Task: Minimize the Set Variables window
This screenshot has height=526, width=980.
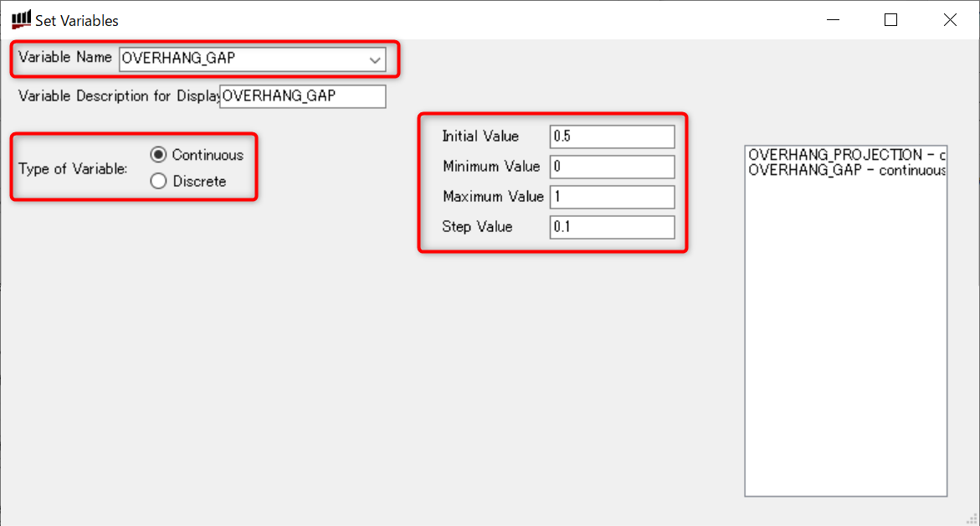Action: 832,20
